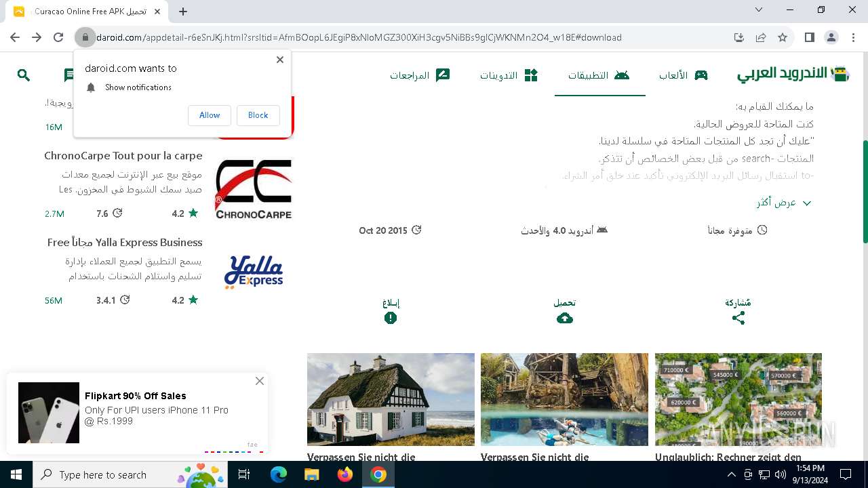Expand description with عرض أكثر
Screen dimensions: 868x488
784,203
